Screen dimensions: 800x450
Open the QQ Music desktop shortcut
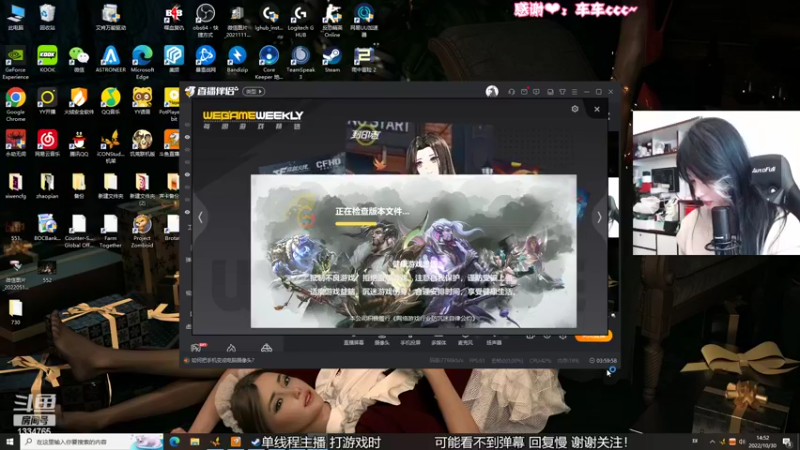click(110, 101)
